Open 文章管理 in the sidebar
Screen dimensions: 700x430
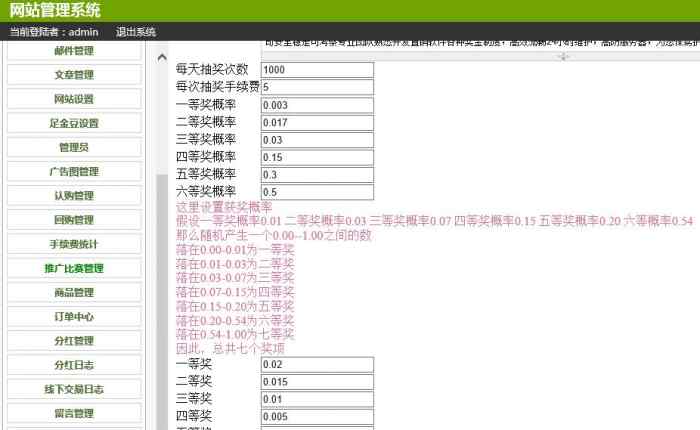click(x=74, y=75)
